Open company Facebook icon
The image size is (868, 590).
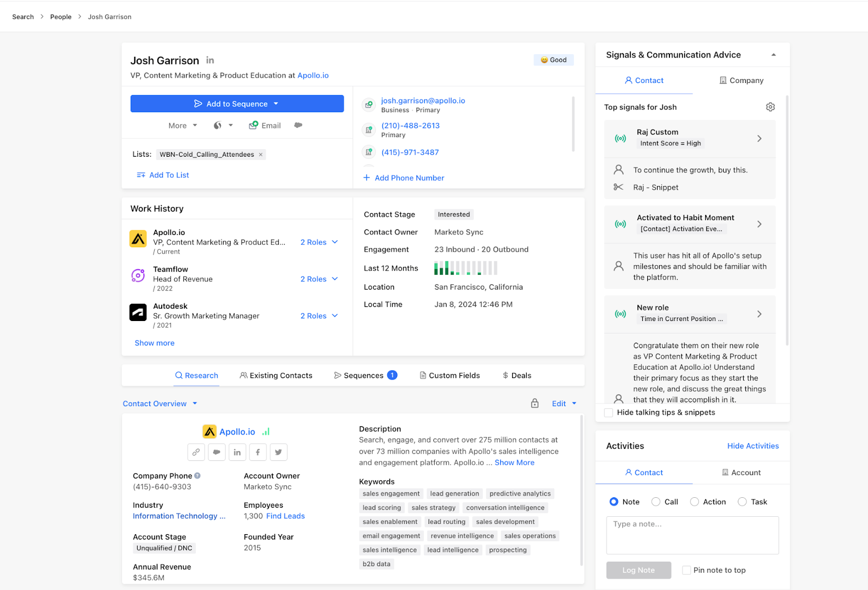point(258,452)
